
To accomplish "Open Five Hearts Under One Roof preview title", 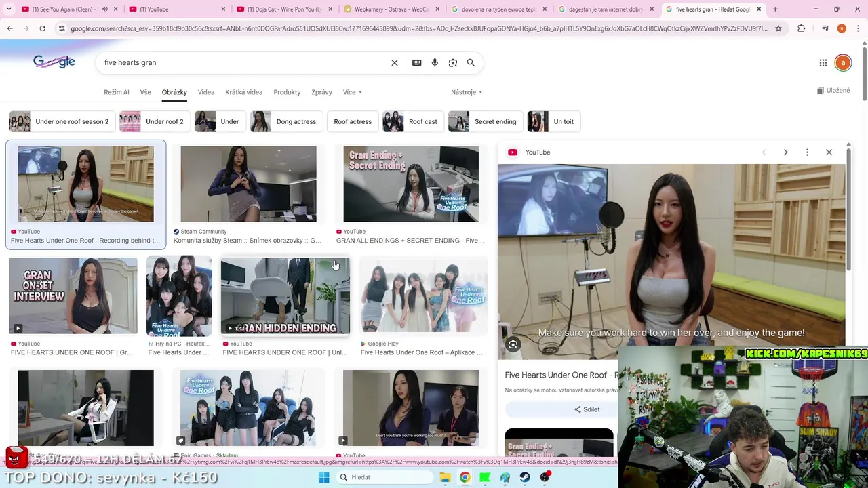I will pyautogui.click(x=561, y=375).
